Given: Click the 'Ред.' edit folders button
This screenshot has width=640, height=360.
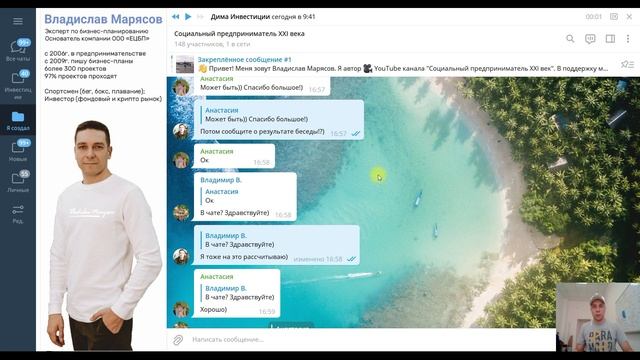Looking at the screenshot, I should [18, 214].
